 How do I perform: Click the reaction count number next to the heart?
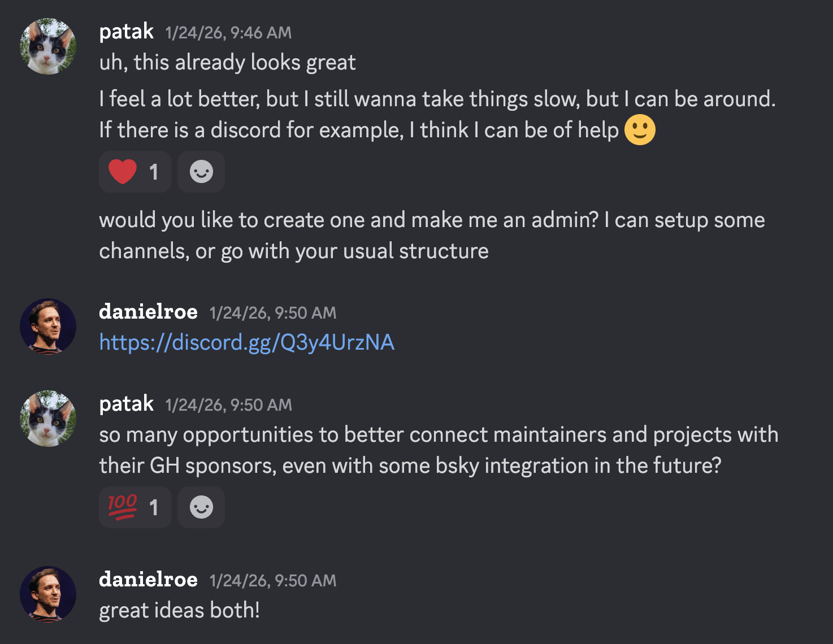click(154, 172)
